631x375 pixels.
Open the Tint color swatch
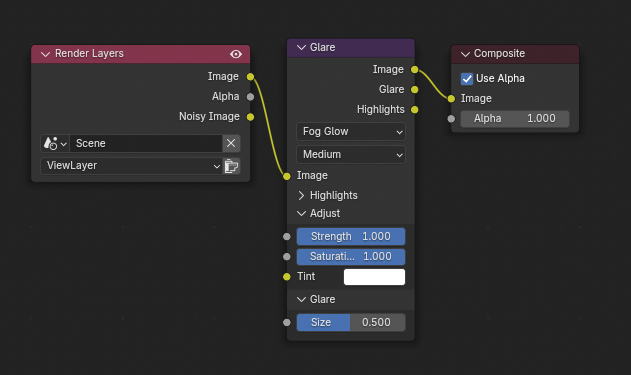coord(374,277)
